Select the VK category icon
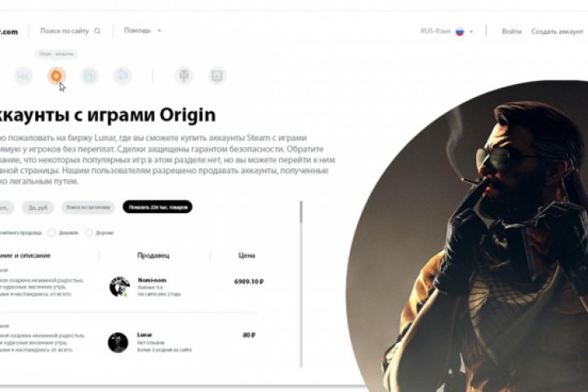This screenshot has height=392, width=588. (x=23, y=76)
